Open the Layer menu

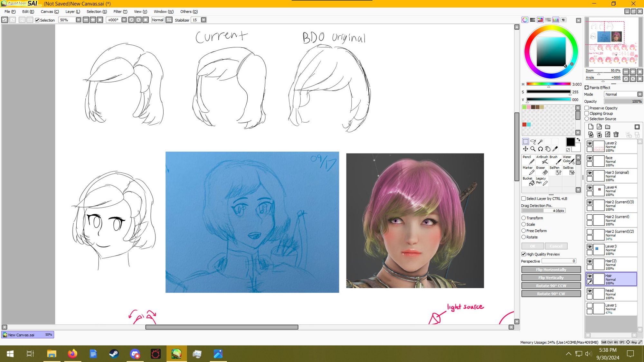pyautogui.click(x=73, y=12)
